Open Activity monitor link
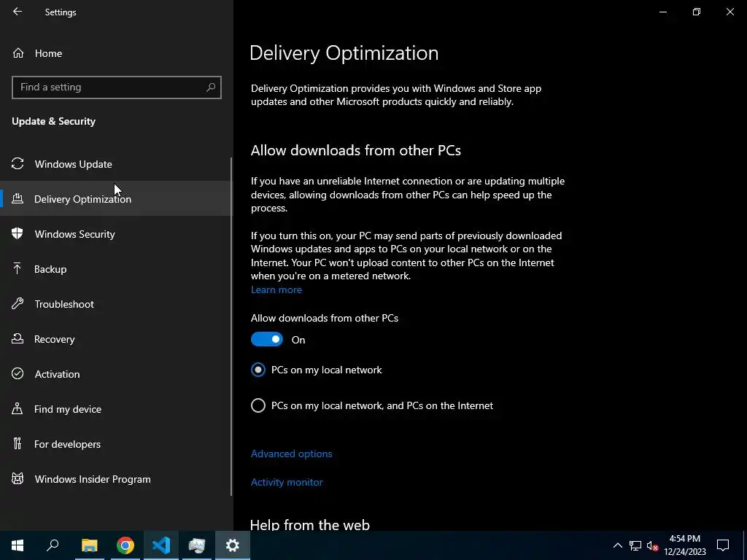 point(287,482)
